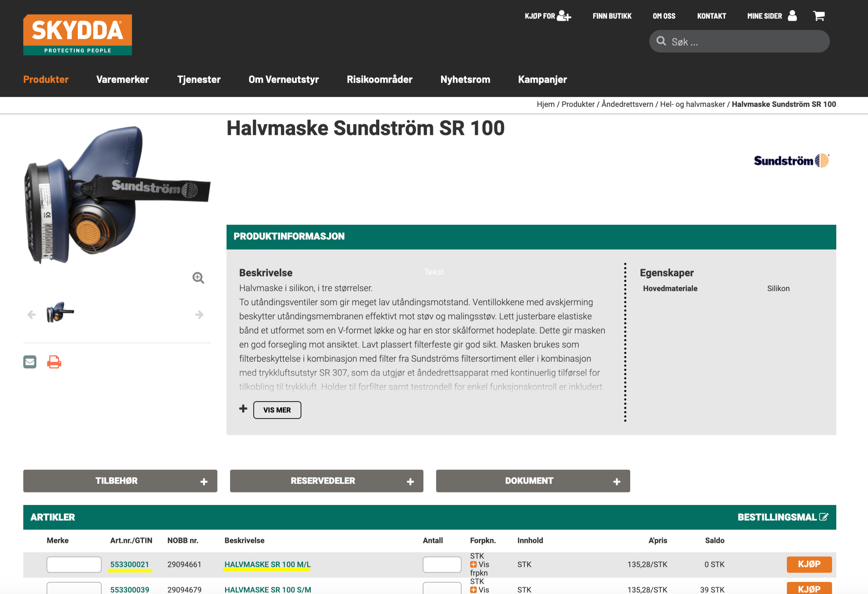The height and width of the screenshot is (594, 868).
Task: Click the Mine Sider user icon
Action: click(792, 16)
